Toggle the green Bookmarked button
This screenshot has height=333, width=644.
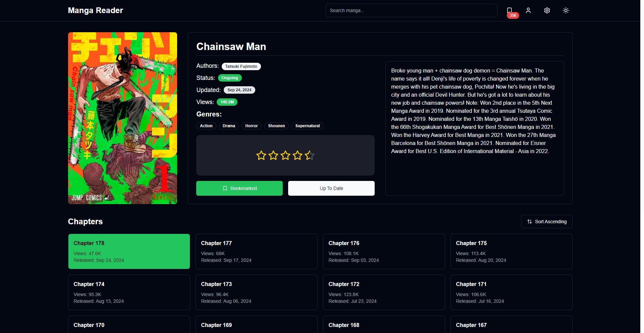239,188
